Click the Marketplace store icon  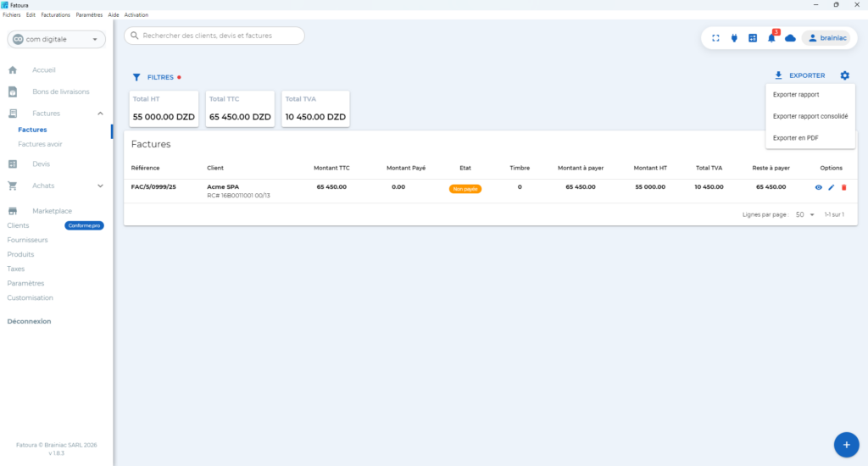pyautogui.click(x=13, y=211)
